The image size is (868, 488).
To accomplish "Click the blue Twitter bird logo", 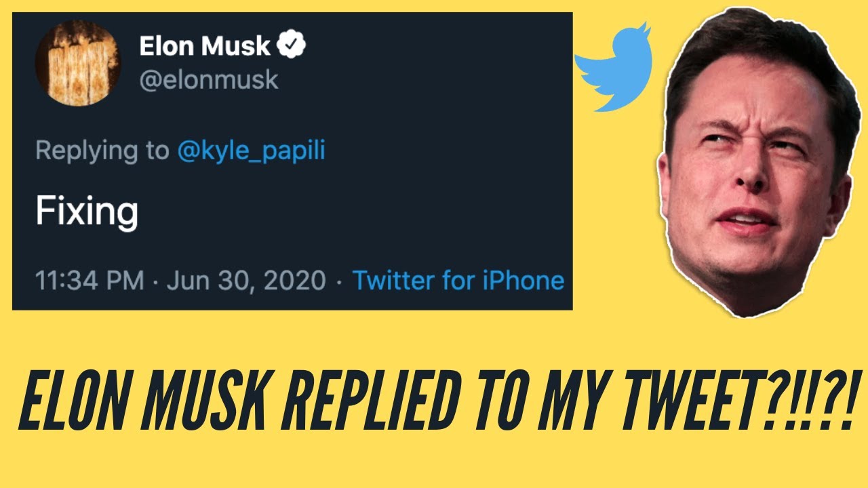I will point(613,68).
